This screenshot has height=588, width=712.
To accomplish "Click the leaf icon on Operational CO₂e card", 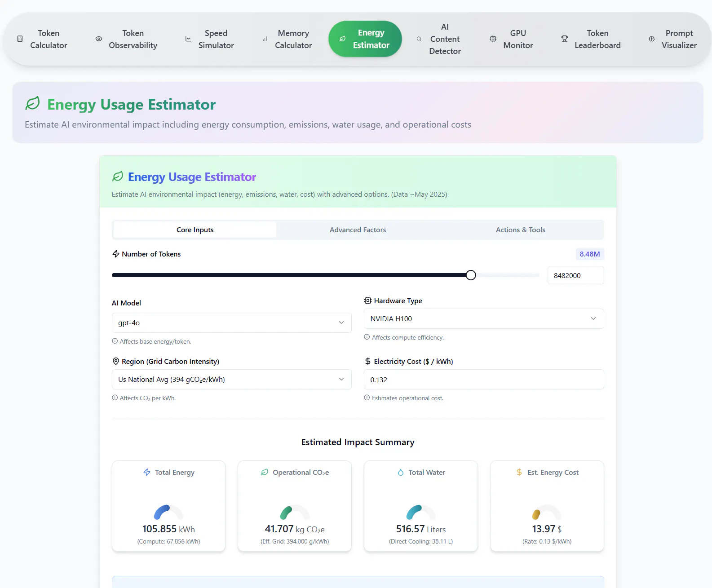I will (x=265, y=472).
